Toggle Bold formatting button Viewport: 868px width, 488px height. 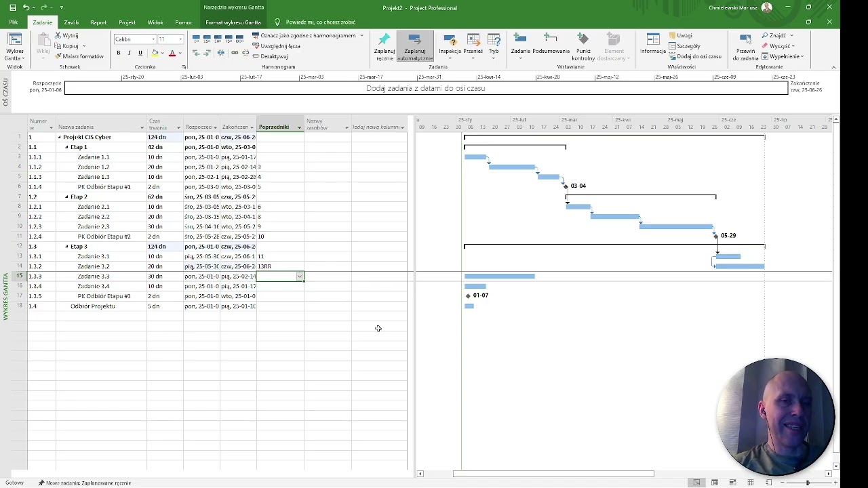[x=119, y=53]
